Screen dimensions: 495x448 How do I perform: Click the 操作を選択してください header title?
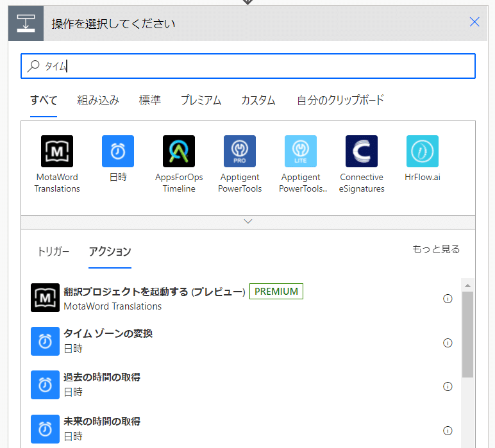(x=113, y=24)
